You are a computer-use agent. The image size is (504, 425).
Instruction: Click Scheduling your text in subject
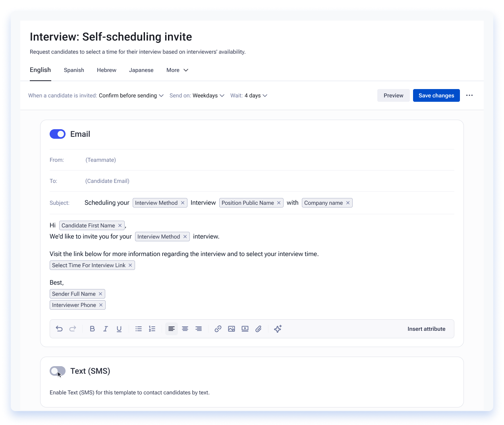107,203
